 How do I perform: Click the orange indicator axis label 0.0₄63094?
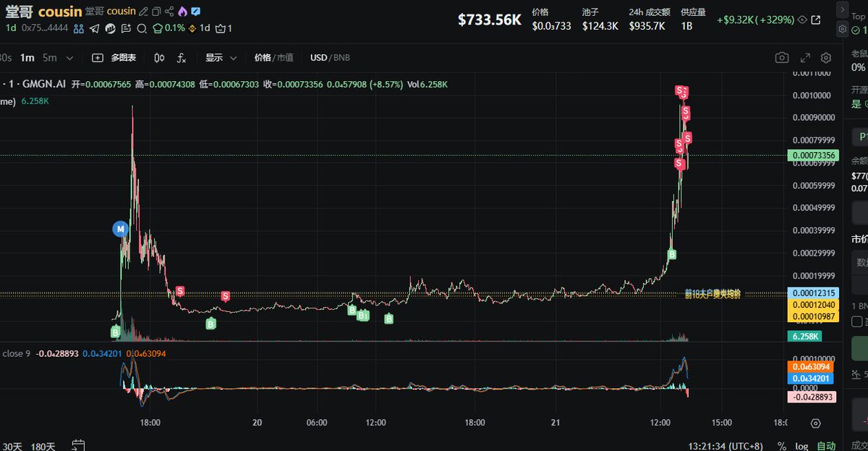point(810,367)
